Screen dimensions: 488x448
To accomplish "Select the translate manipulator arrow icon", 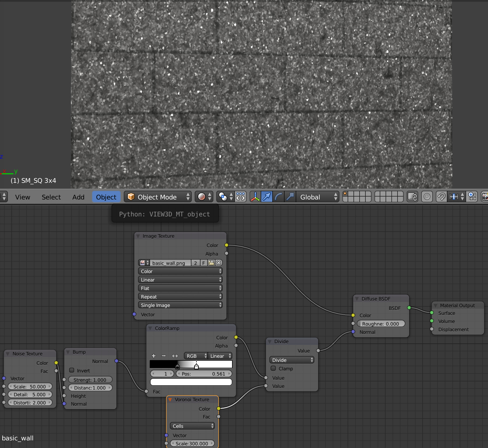I will pos(267,197).
